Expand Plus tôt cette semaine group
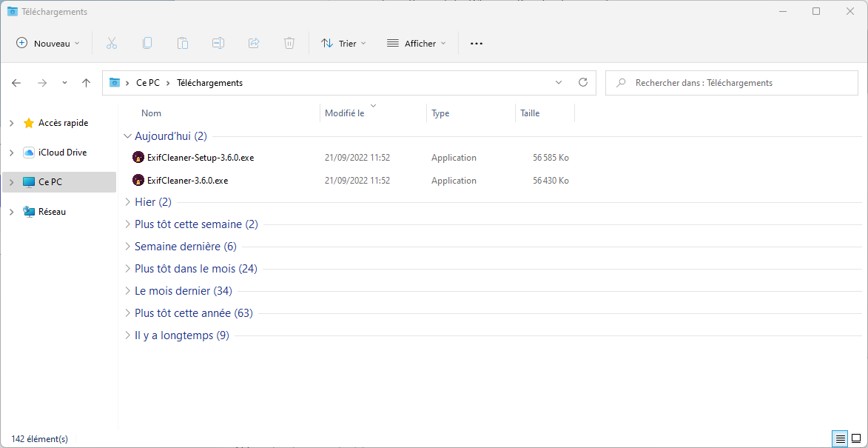The width and height of the screenshot is (868, 448). coord(127,224)
